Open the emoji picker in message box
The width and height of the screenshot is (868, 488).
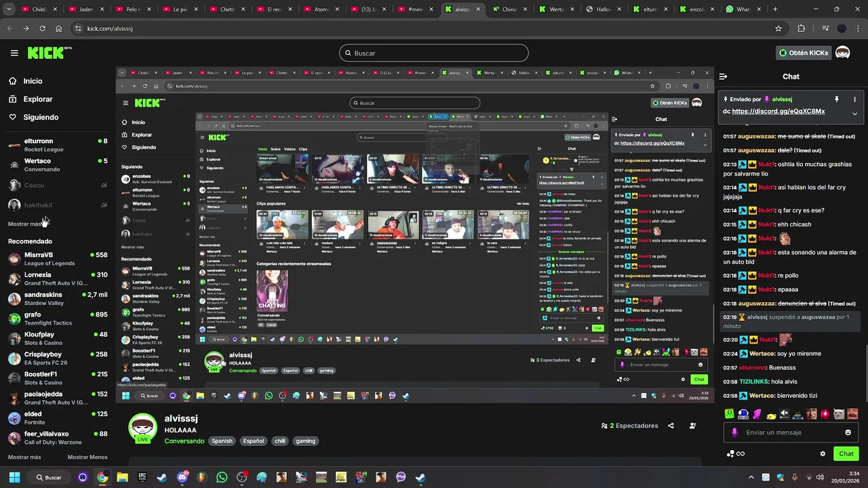coord(848,432)
